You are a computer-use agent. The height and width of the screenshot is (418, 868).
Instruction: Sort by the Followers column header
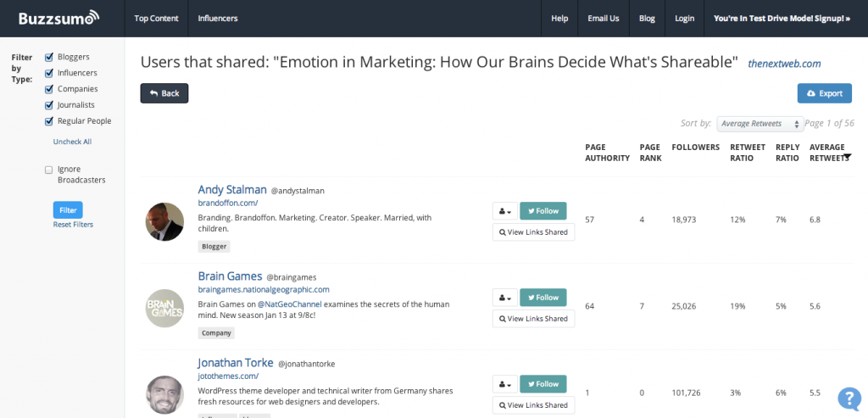696,148
